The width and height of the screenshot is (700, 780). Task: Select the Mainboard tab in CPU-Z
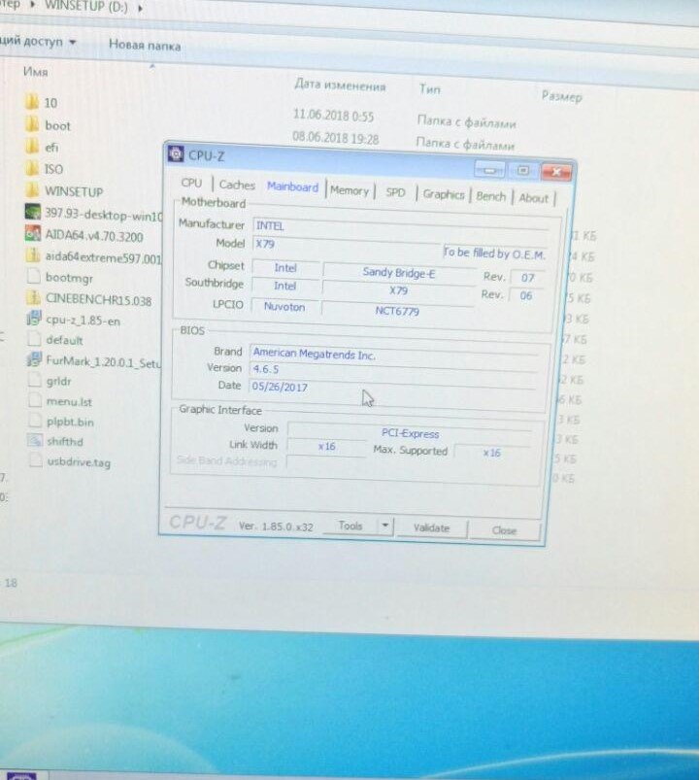pyautogui.click(x=292, y=187)
